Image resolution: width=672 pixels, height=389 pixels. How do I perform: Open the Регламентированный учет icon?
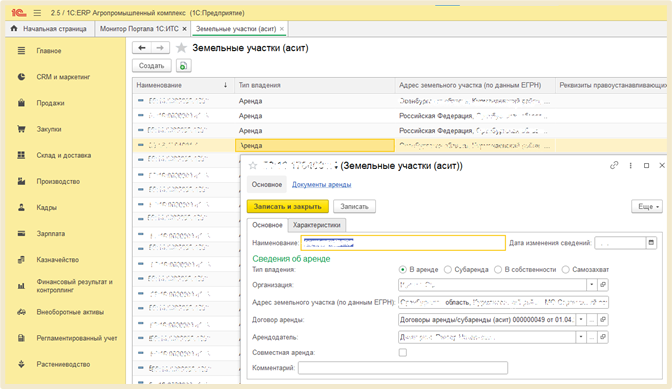[x=21, y=338]
